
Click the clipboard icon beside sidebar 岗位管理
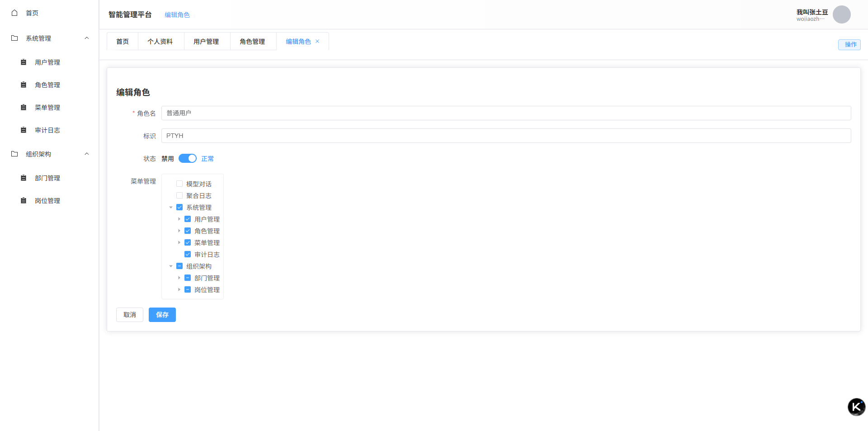point(24,200)
